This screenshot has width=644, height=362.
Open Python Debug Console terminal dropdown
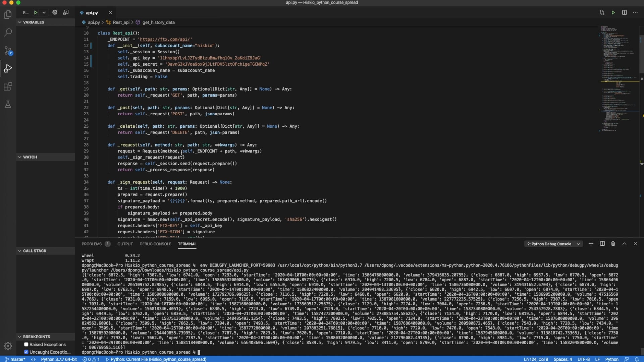point(553,244)
